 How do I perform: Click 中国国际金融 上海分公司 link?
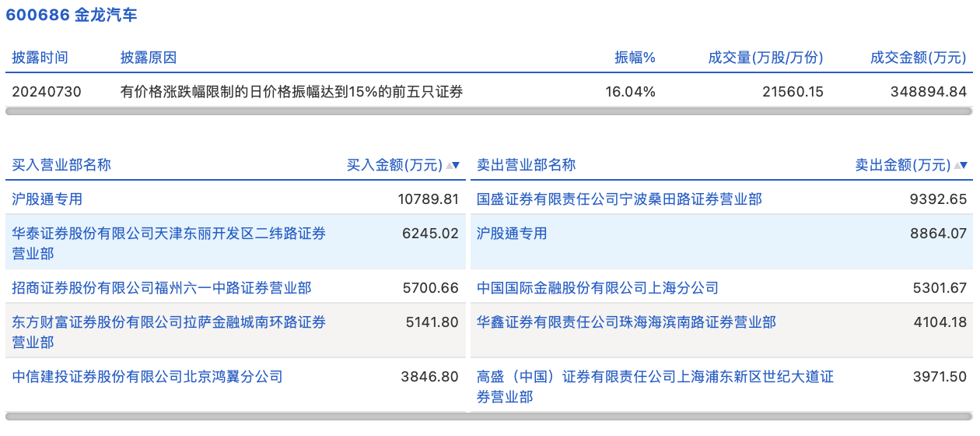[597, 288]
